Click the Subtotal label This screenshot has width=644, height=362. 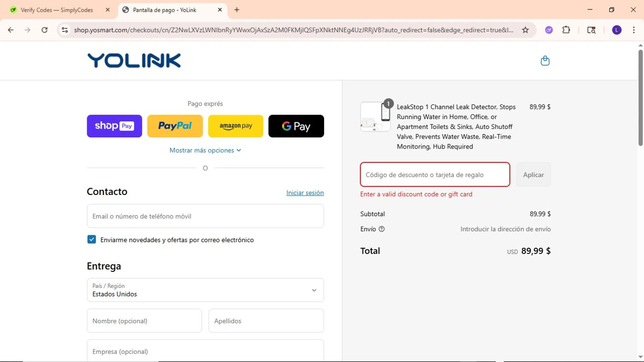372,214
